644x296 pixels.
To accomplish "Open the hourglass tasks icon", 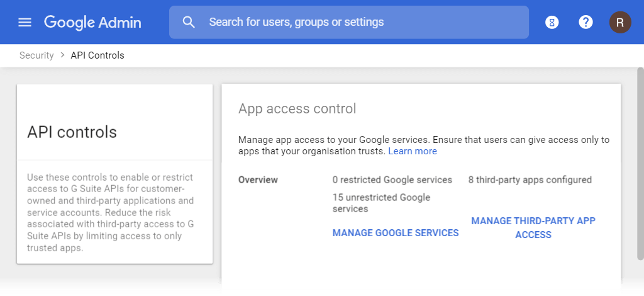I will tap(552, 22).
